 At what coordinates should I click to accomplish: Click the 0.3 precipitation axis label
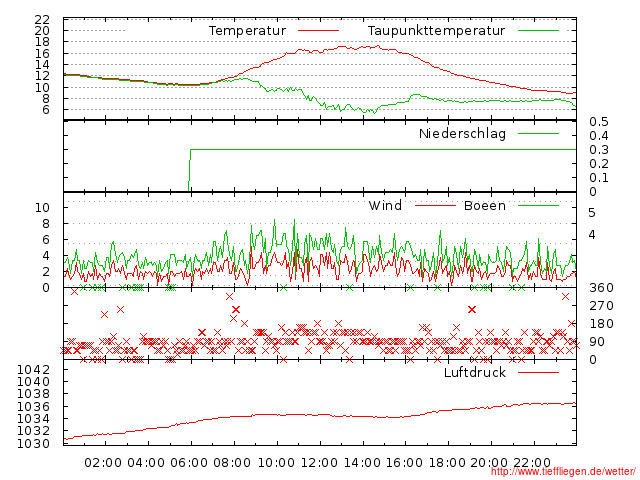pos(599,150)
